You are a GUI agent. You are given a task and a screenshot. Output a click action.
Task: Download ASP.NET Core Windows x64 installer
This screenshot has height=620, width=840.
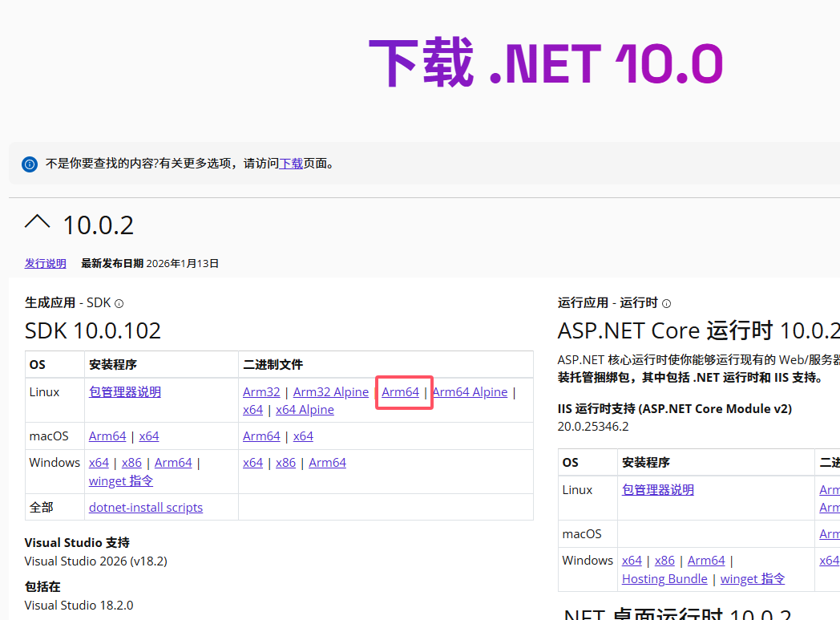632,560
